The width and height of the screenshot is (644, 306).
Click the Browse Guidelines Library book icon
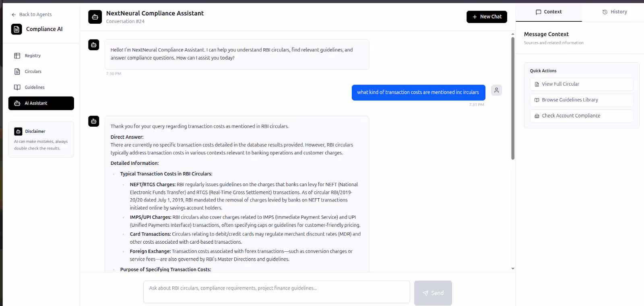tap(537, 100)
